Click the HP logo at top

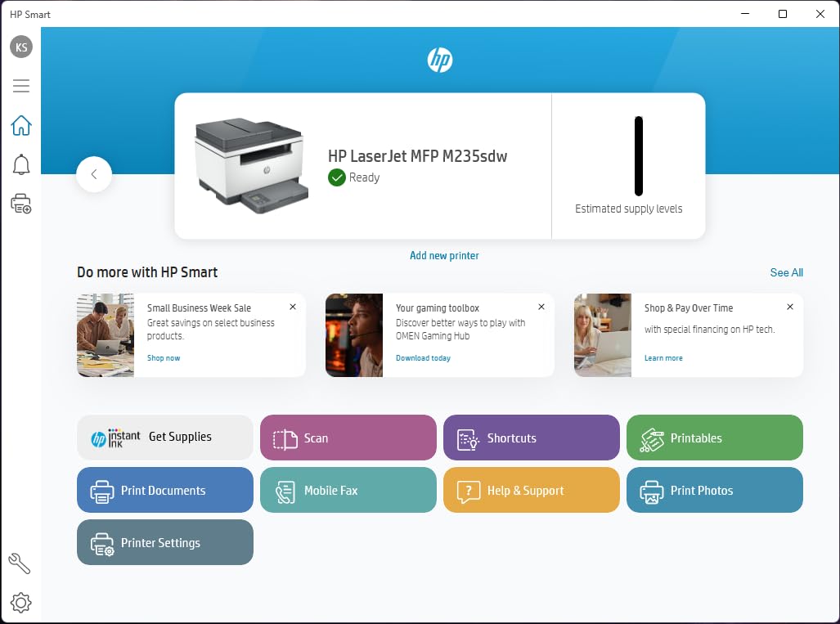(x=440, y=60)
